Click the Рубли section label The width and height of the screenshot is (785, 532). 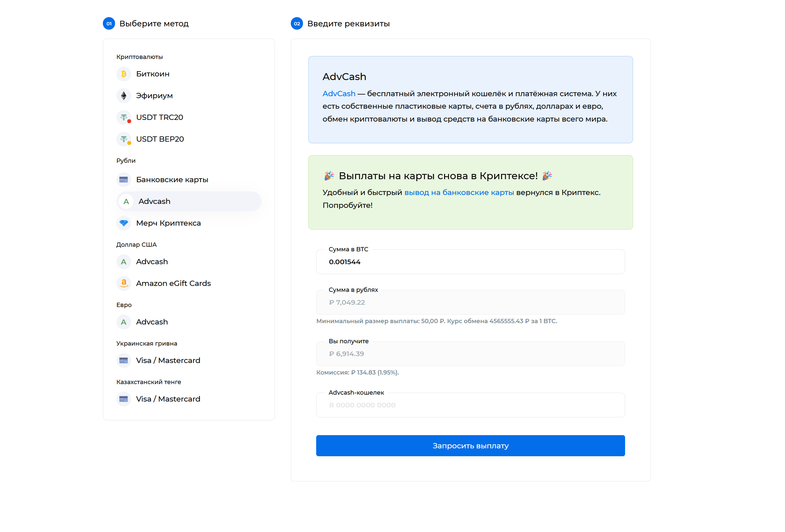click(x=126, y=160)
